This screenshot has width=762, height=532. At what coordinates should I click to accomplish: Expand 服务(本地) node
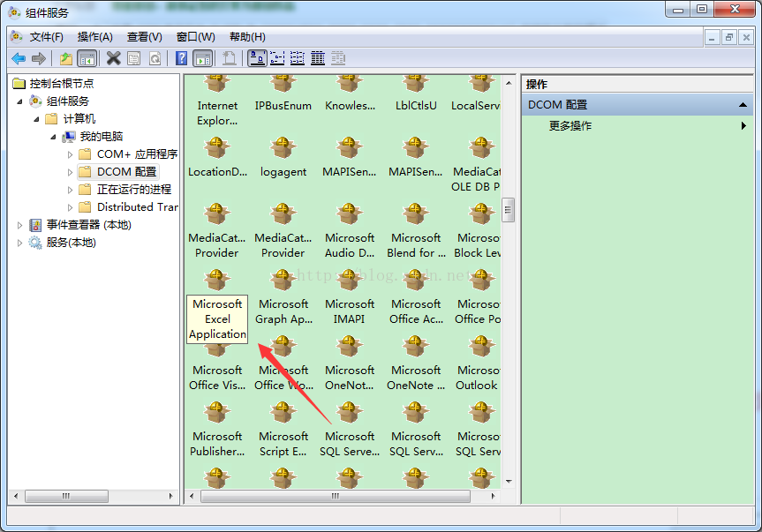[19, 243]
